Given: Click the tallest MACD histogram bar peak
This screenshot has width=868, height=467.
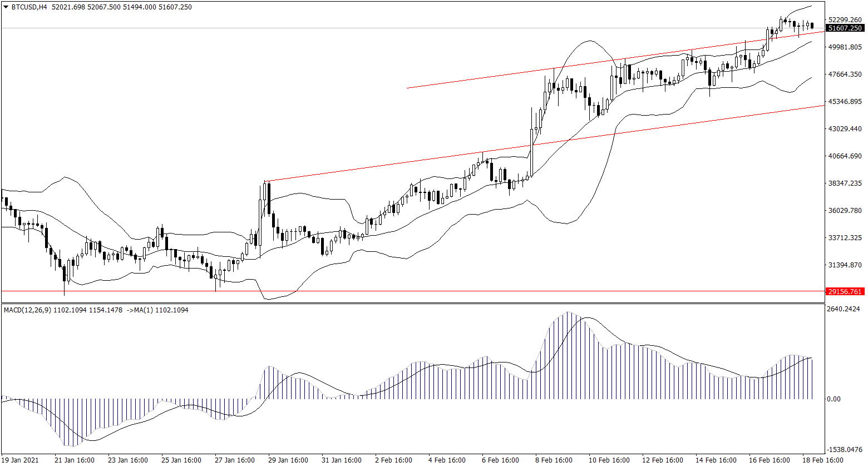Looking at the screenshot, I should coord(568,313).
